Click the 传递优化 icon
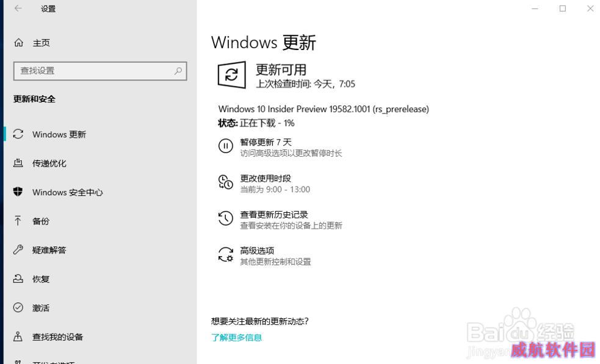Viewport: 600px width, 364px height. click(x=18, y=163)
